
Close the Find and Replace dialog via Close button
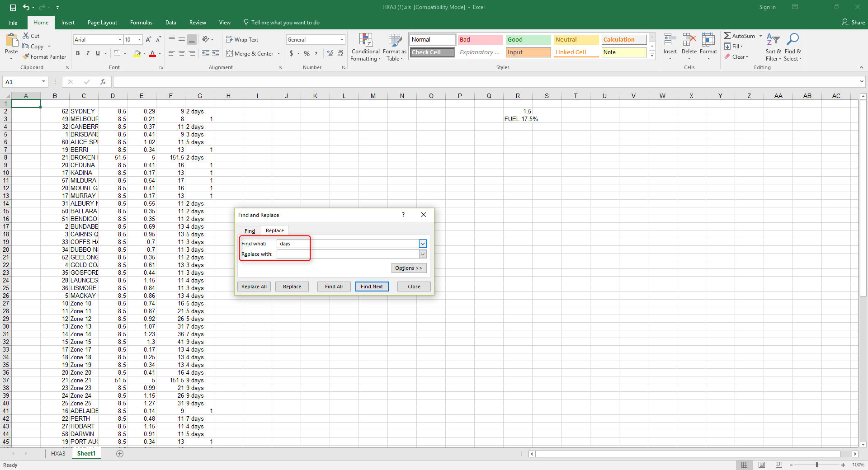point(414,287)
